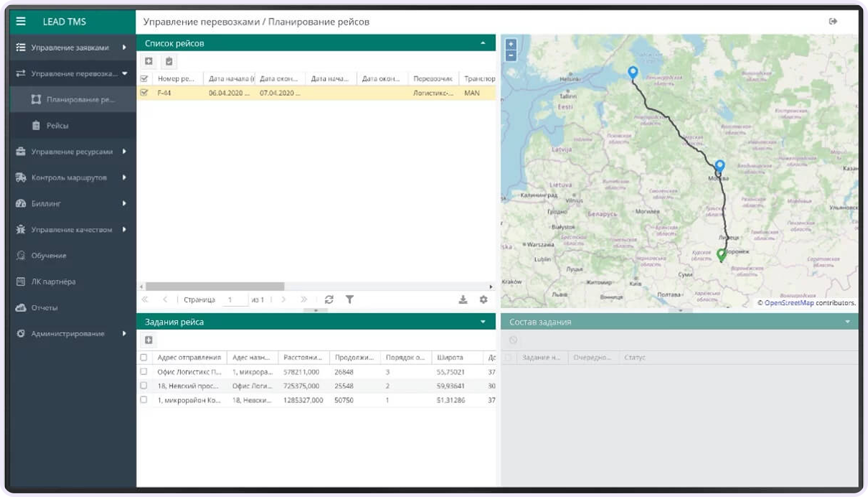
Task: Collapse the Состав задания panel
Action: 847,322
